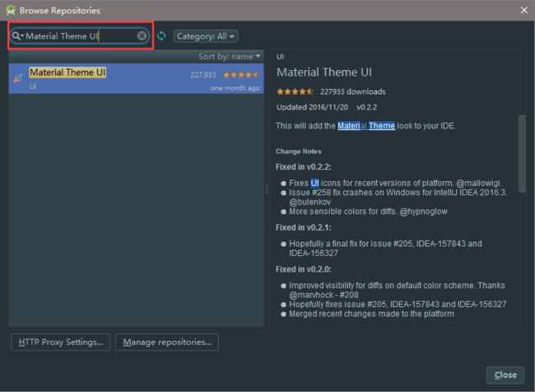Click inside the plugin search input field

point(78,36)
